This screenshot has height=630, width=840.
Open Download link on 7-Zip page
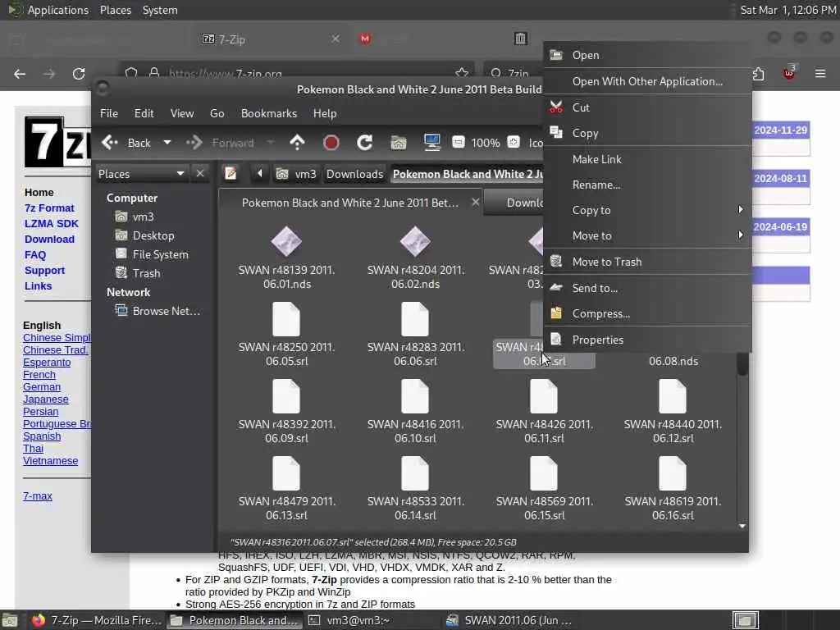(49, 239)
